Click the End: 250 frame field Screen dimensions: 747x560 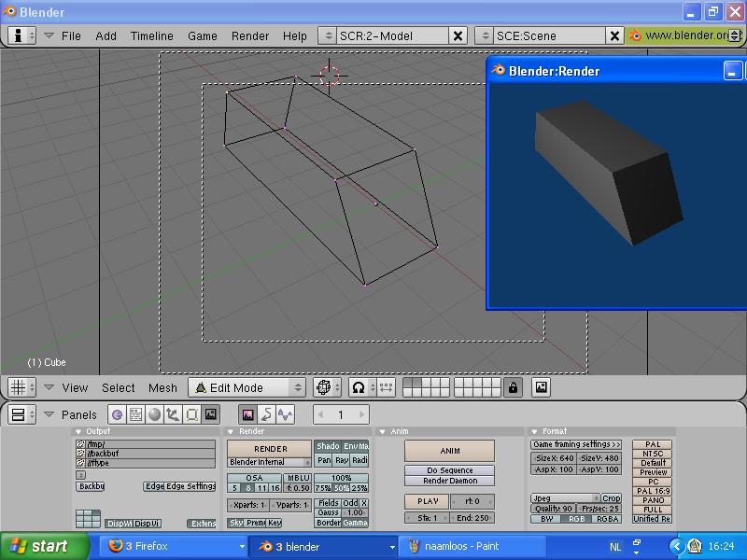click(472, 518)
